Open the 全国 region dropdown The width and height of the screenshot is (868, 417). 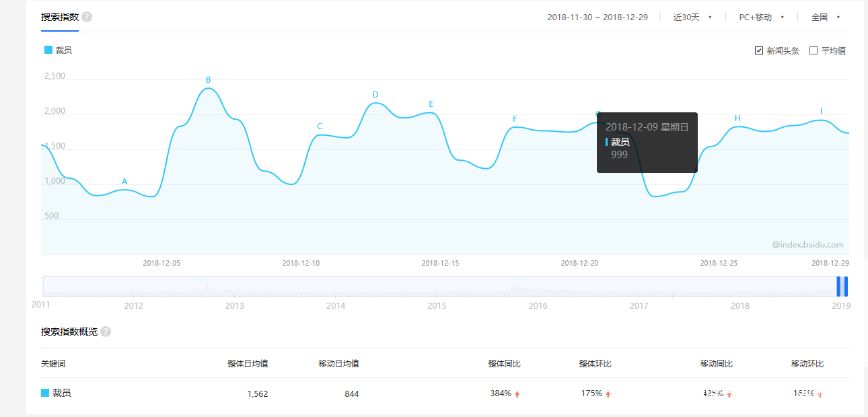click(826, 17)
